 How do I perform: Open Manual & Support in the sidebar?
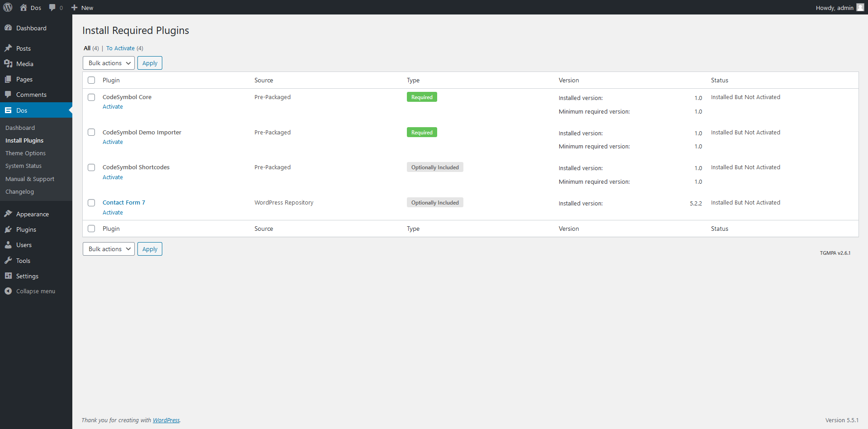[x=30, y=179]
